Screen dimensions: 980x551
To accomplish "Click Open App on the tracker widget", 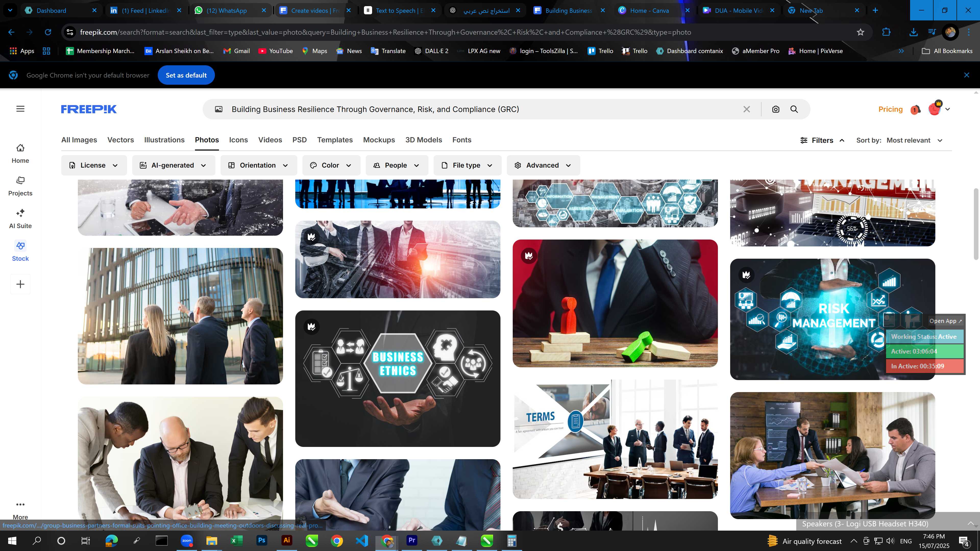I will (945, 321).
